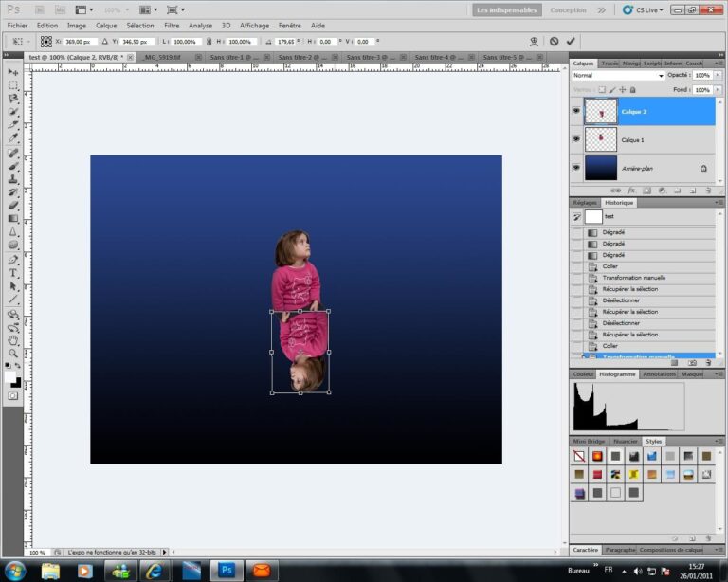
Task: Select the Clone Stamp tool
Action: tap(13, 179)
